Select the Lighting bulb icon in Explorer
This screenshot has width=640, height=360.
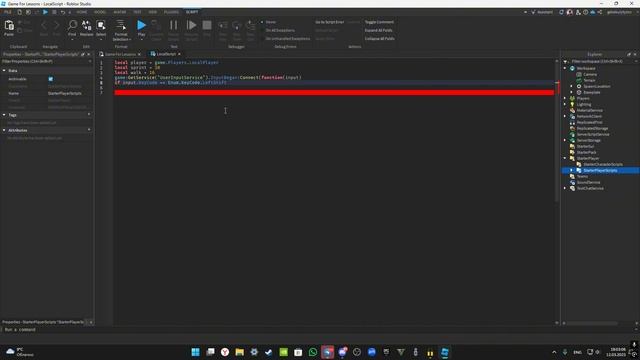572,104
